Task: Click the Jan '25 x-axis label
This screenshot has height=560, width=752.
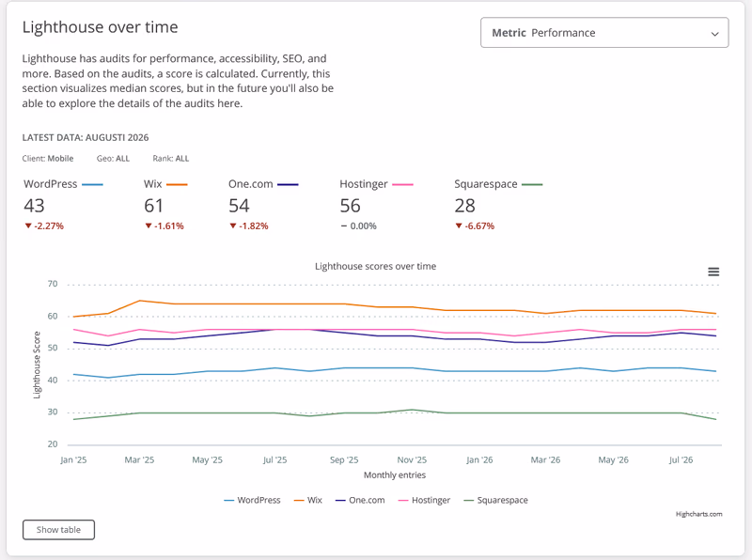Action: coord(73,459)
